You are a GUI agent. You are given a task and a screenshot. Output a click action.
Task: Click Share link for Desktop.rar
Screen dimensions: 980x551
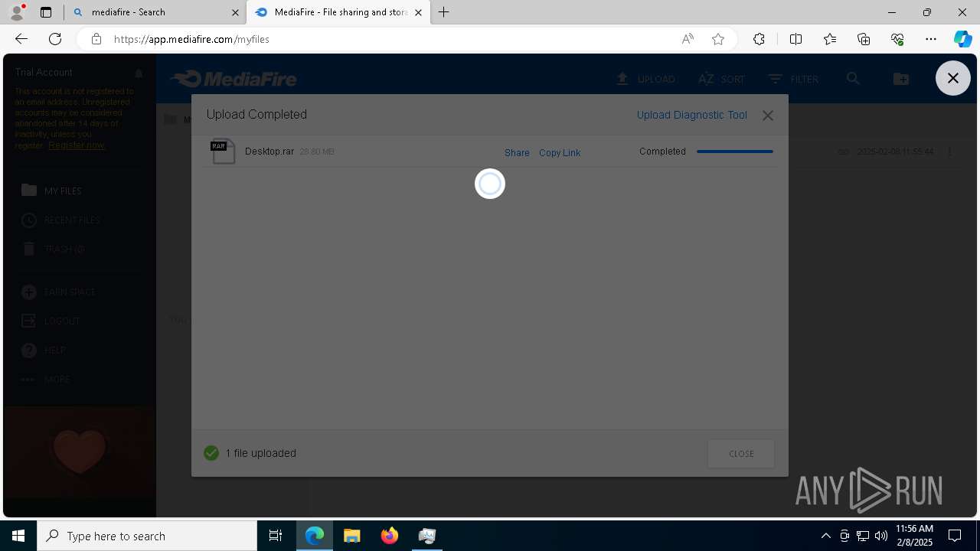(517, 152)
